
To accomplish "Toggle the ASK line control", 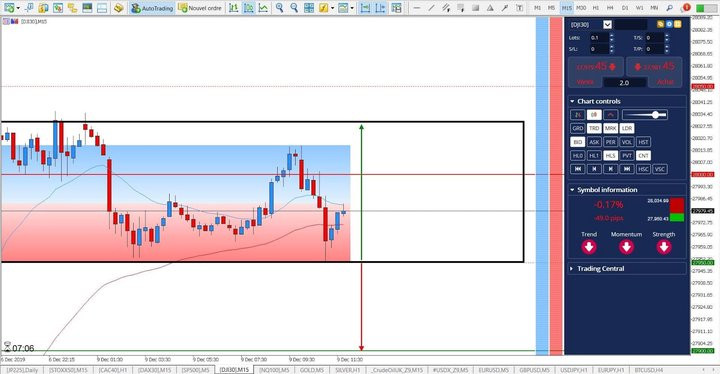I will click(594, 142).
